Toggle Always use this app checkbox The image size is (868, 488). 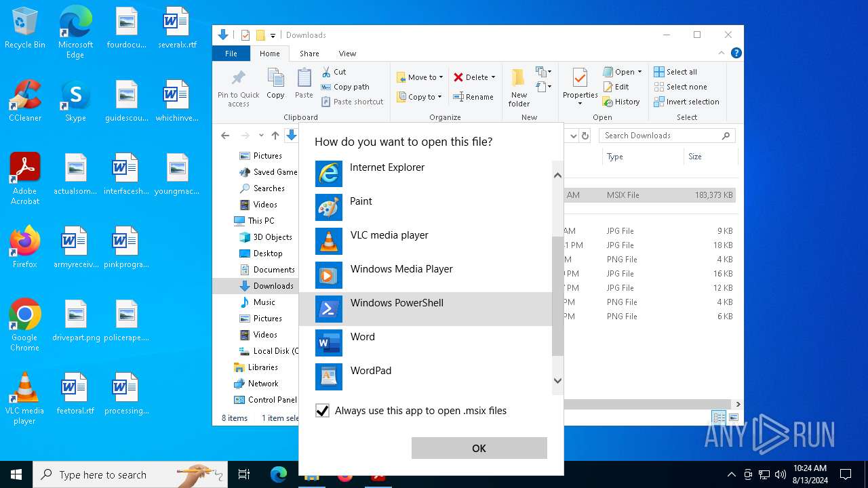pyautogui.click(x=323, y=411)
